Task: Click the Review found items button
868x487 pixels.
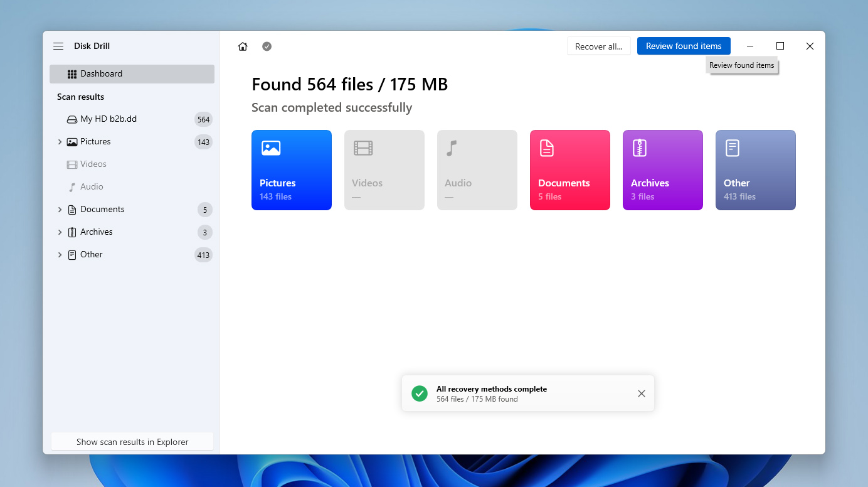Action: coord(684,46)
